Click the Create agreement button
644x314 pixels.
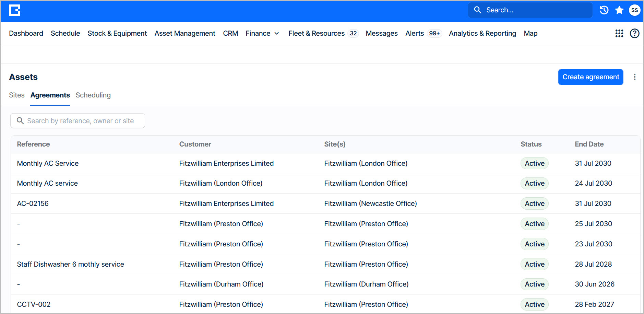coord(591,77)
